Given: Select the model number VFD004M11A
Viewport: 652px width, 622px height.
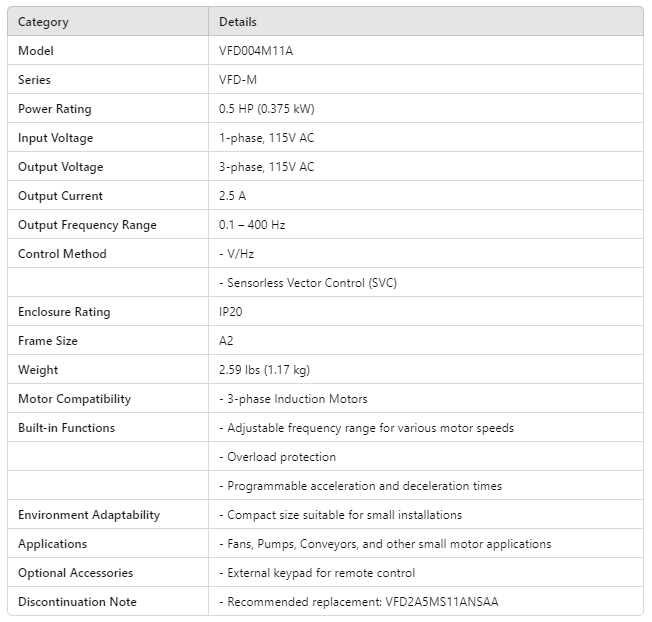Looking at the screenshot, I should tap(256, 51).
